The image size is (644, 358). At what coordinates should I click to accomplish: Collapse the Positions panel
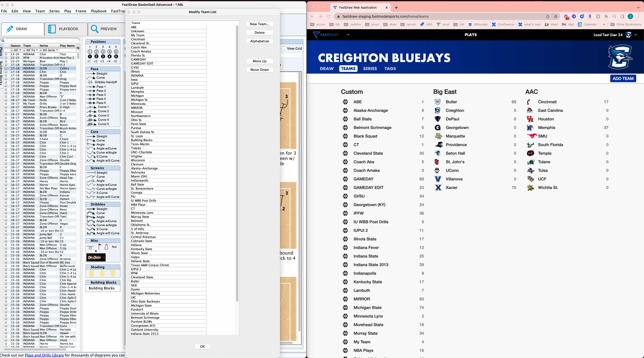88,42
